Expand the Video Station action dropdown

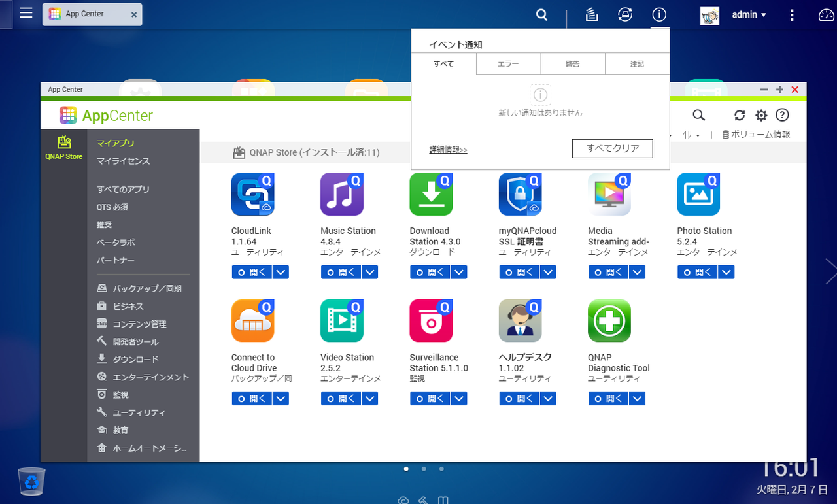pos(370,399)
